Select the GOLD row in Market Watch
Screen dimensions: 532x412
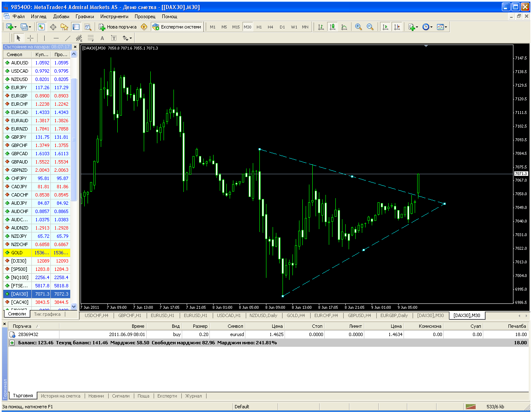tap(36, 253)
